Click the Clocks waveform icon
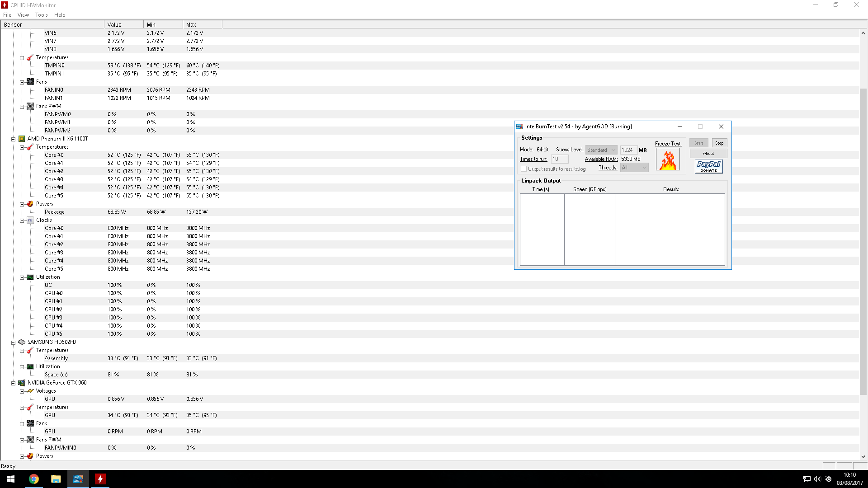The image size is (868, 488). (x=30, y=220)
